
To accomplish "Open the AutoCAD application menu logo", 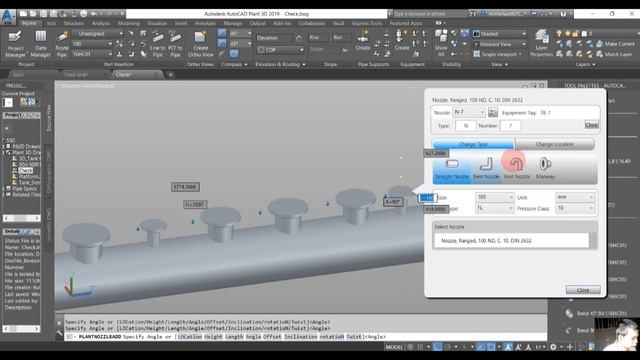I will tap(8, 17).
